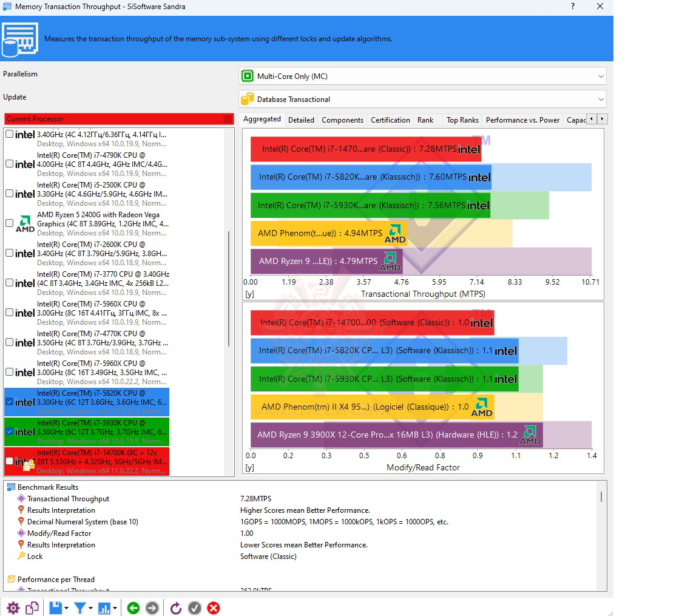Click the blue filter funnel icon
The height and width of the screenshot is (616, 699).
[80, 608]
